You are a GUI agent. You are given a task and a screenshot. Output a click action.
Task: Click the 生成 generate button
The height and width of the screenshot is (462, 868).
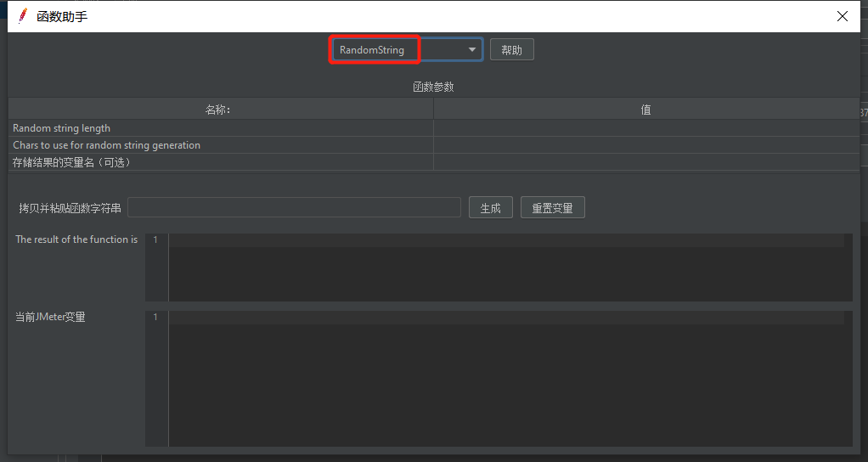click(x=490, y=208)
